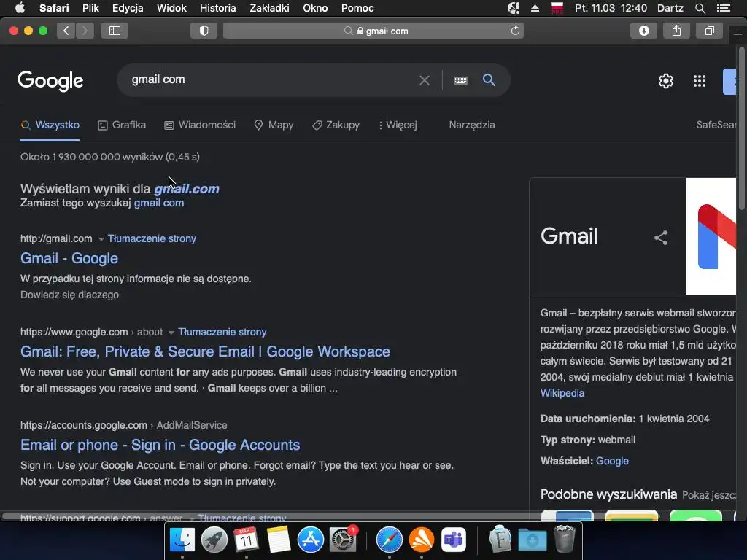Click the Safari address bar
The width and height of the screenshot is (747, 560).
click(x=373, y=31)
